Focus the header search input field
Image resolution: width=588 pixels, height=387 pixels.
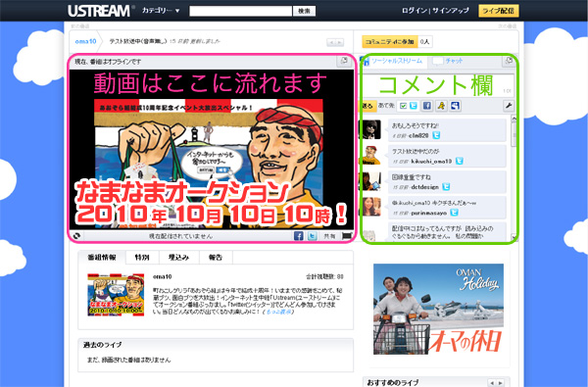240,11
